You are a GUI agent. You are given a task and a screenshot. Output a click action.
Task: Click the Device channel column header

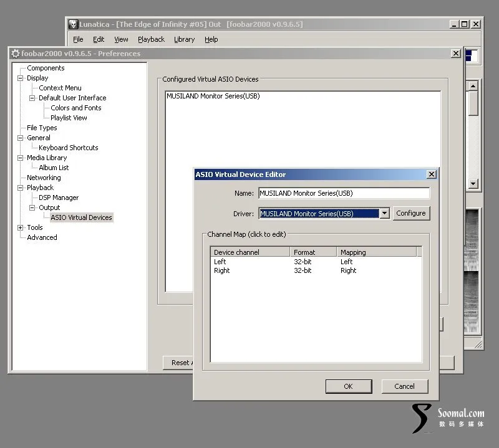point(250,252)
